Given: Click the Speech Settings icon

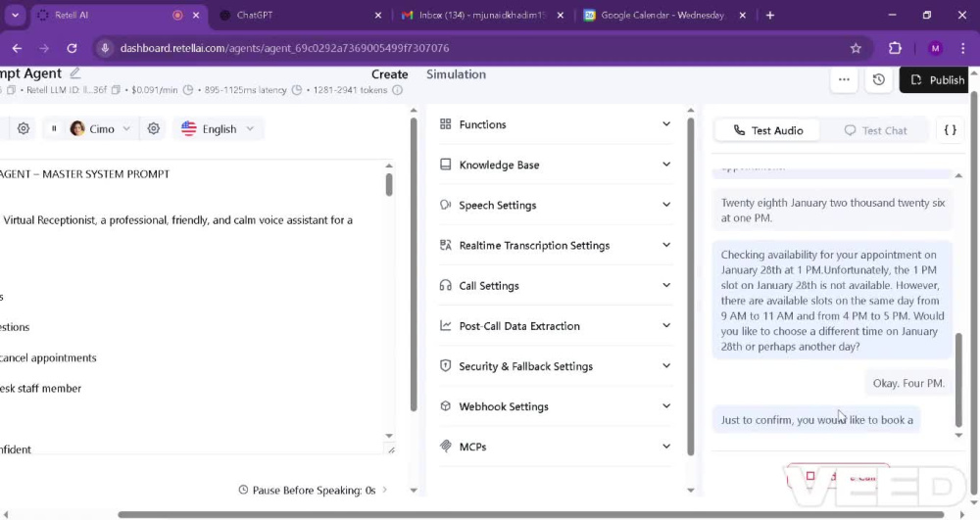Looking at the screenshot, I should point(445,205).
